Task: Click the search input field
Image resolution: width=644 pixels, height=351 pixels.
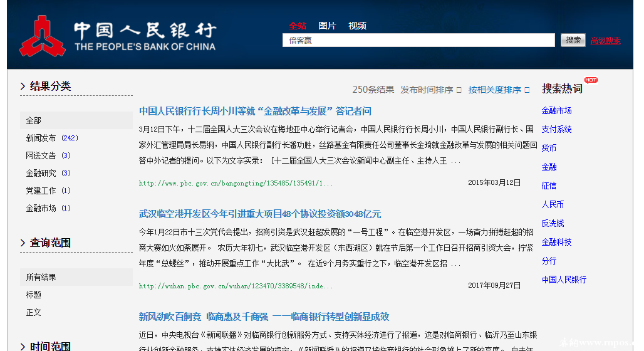Action: coord(418,40)
